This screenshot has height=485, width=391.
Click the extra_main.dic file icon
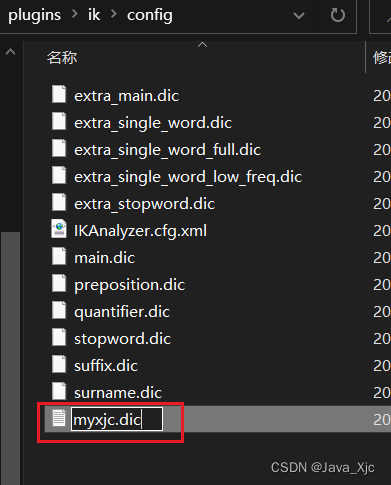coord(59,94)
